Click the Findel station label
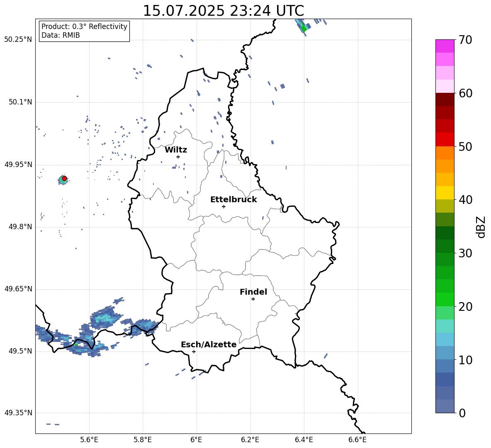The height and width of the screenshot is (448, 491). (x=253, y=292)
